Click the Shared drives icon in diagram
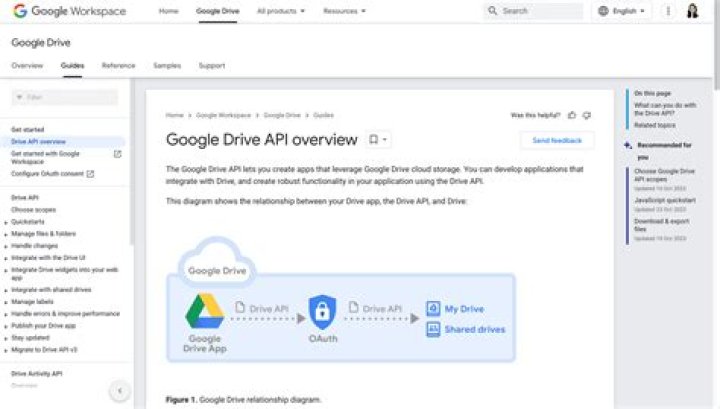 (433, 329)
